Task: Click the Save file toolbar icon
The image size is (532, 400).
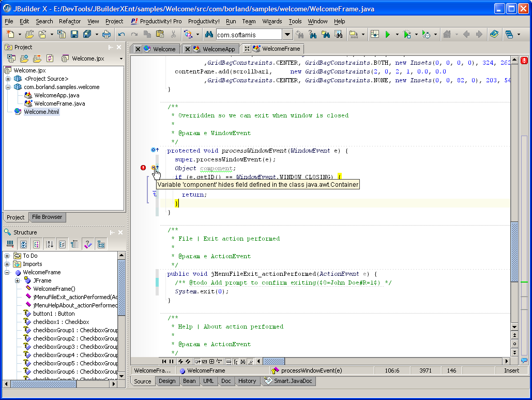Action: coord(74,34)
